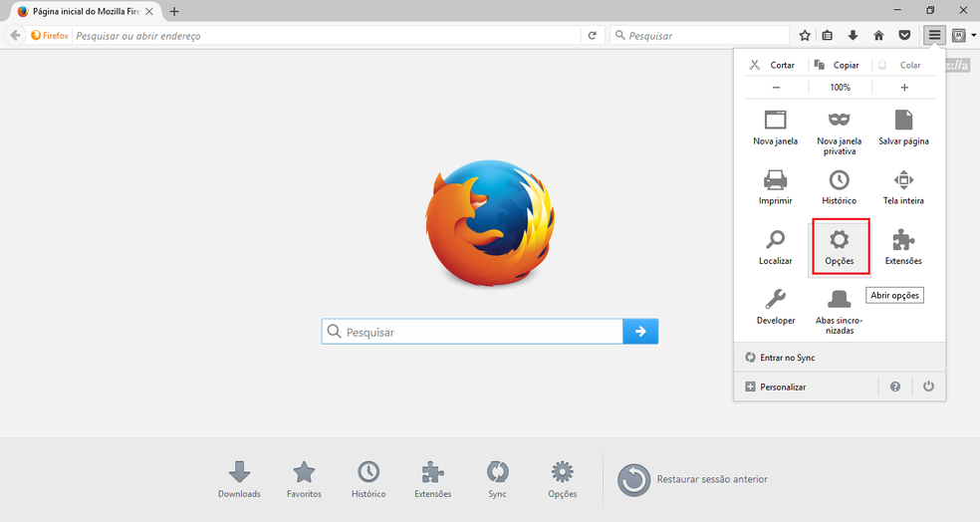The image size is (980, 522).
Task: Open Sync shortcut at page bottom
Action: coord(498,479)
